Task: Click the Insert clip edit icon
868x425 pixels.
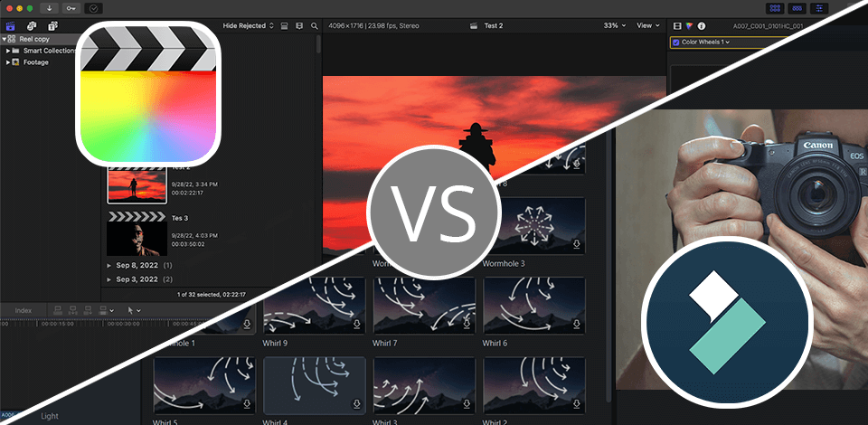Action: pyautogui.click(x=73, y=310)
